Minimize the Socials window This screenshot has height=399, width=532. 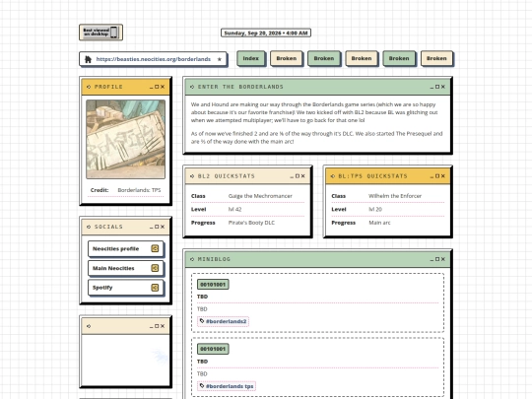click(x=152, y=227)
